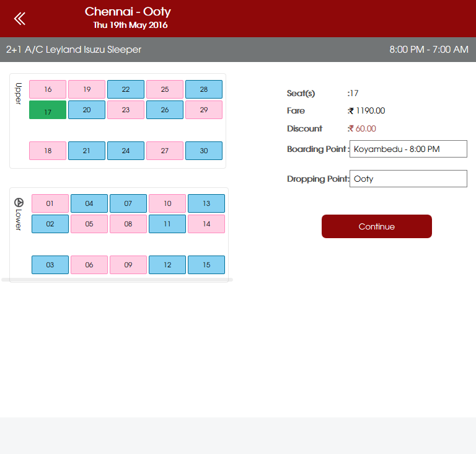Select upper deck seat 18
Image resolution: width=476 pixels, height=454 pixels.
click(48, 151)
